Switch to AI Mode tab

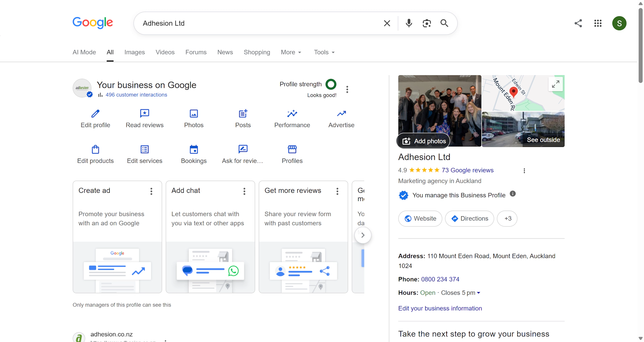click(84, 52)
